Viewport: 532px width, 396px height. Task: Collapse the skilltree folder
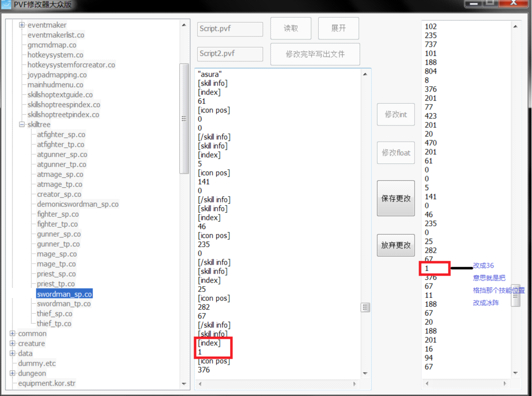[x=22, y=125]
